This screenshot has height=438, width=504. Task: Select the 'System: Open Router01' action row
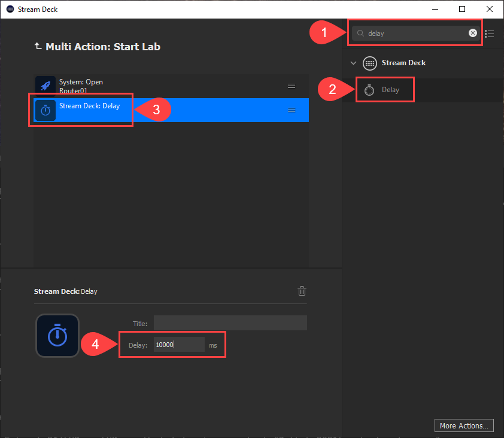coord(171,86)
